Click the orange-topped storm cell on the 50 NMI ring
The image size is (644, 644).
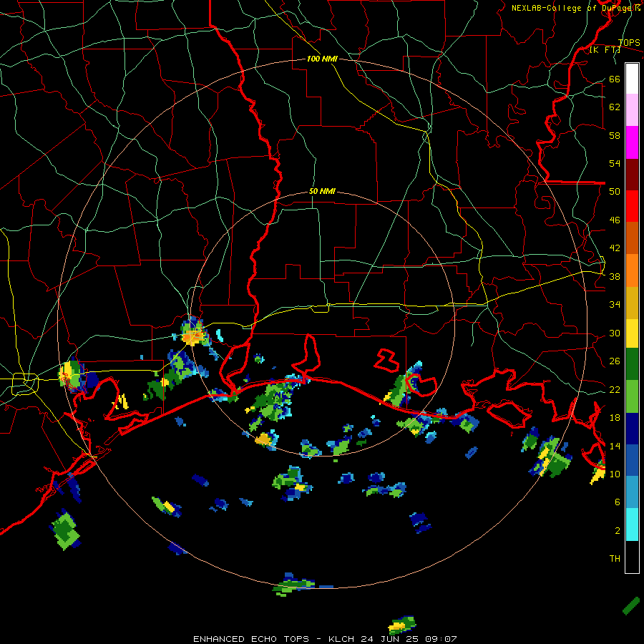pyautogui.click(x=194, y=332)
